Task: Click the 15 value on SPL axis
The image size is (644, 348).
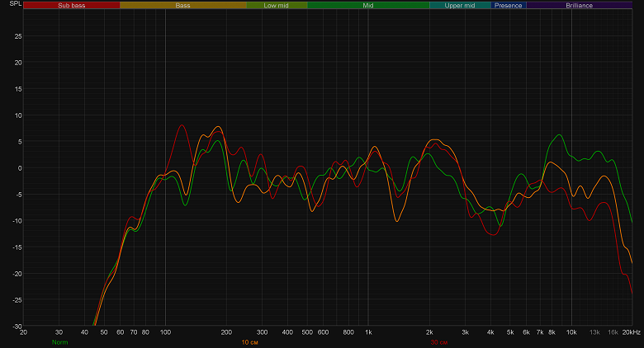Action: [x=18, y=89]
